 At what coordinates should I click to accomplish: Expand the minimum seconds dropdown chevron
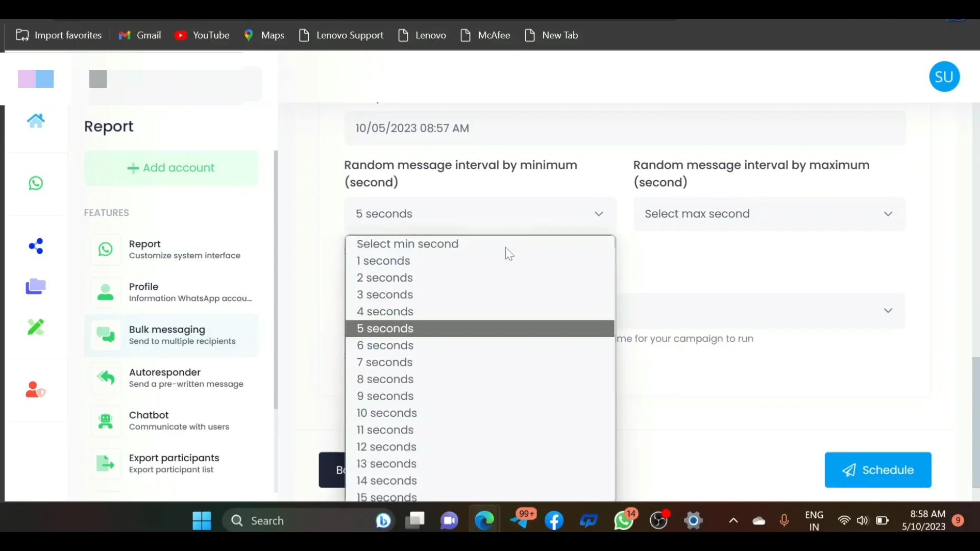coord(598,214)
